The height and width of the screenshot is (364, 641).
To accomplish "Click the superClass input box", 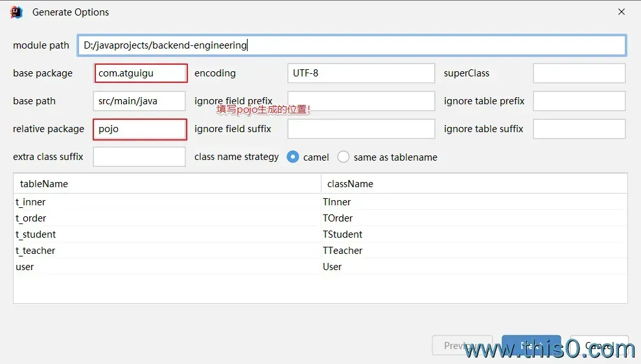I will coord(579,73).
